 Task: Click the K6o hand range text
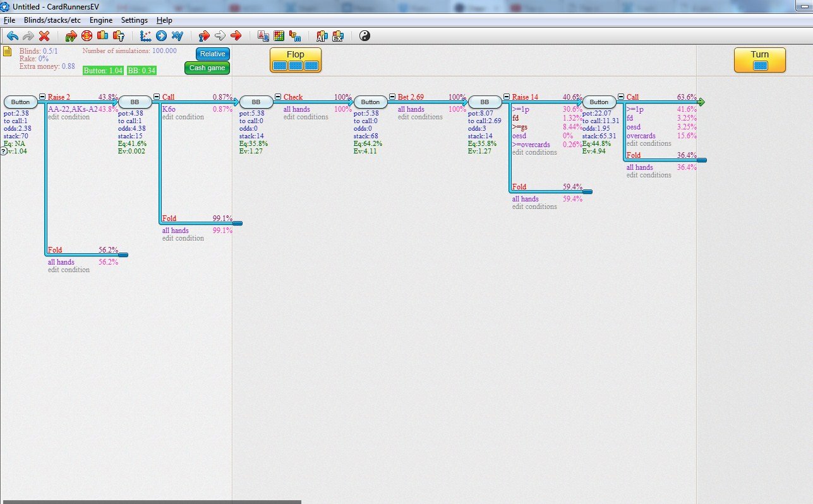coord(169,109)
